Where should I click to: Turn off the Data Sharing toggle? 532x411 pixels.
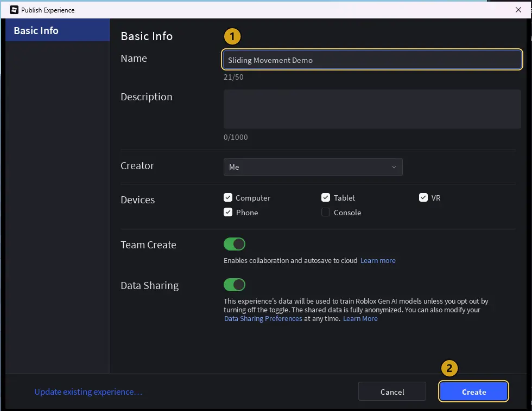click(x=235, y=285)
